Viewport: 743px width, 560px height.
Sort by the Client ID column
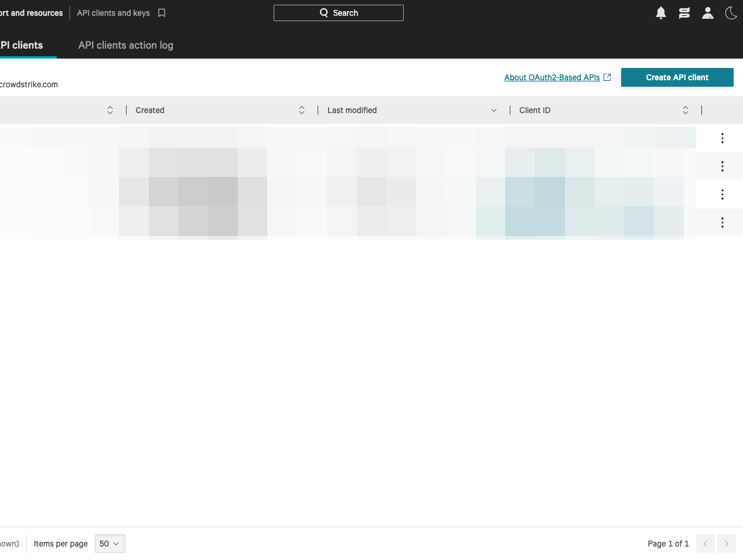(x=685, y=110)
